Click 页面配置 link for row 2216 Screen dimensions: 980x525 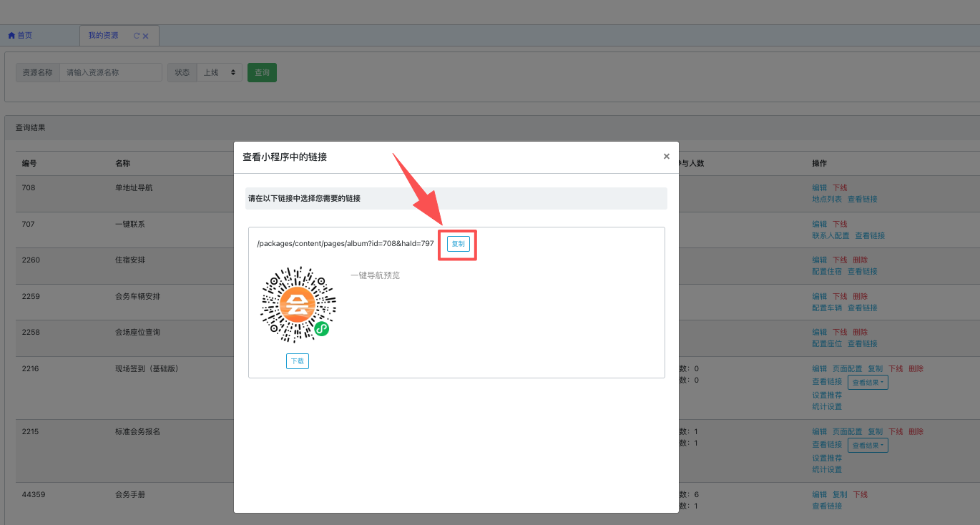tap(847, 369)
